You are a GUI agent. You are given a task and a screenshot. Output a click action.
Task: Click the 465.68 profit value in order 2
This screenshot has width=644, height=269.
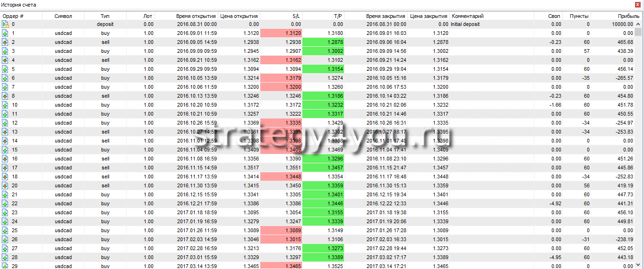tap(624, 42)
